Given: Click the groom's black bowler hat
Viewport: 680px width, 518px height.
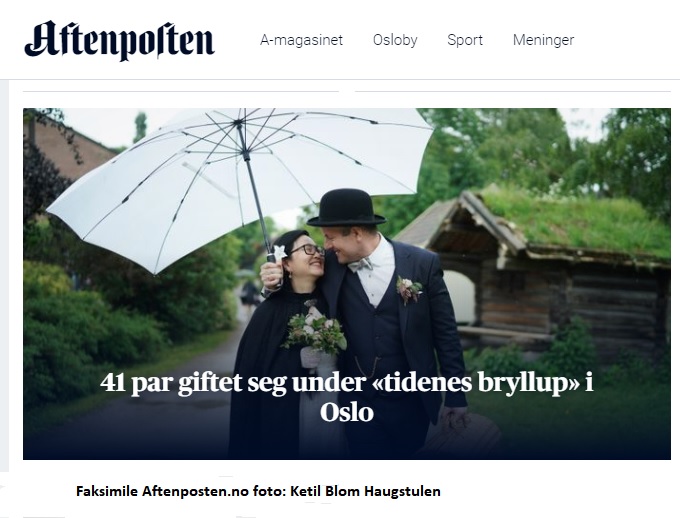Looking at the screenshot, I should coord(346,207).
